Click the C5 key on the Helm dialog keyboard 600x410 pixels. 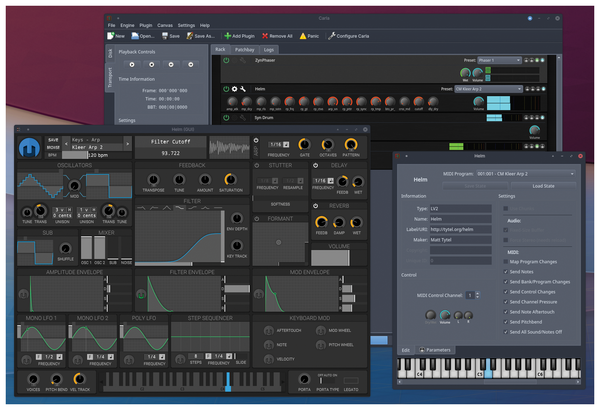point(479,368)
